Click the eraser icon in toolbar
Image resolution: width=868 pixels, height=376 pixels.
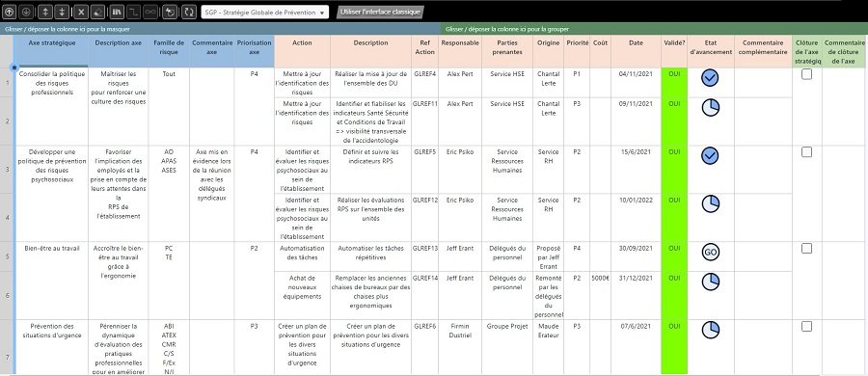tap(98, 12)
